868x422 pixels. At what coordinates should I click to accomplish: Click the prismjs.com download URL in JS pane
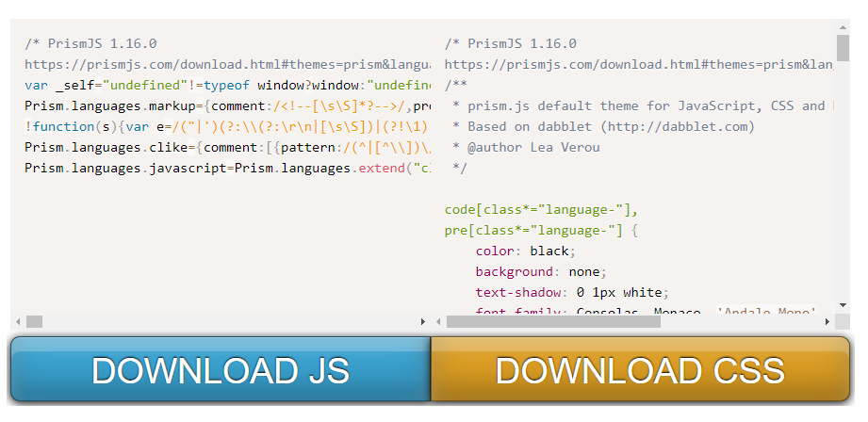pyautogui.click(x=227, y=65)
